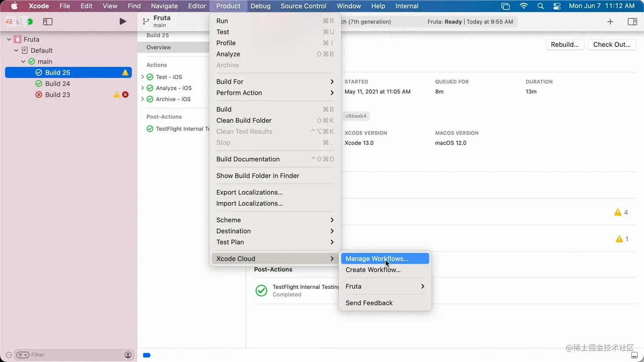
Task: Click the blue tag indicator at bottom bar
Action: 147,355
